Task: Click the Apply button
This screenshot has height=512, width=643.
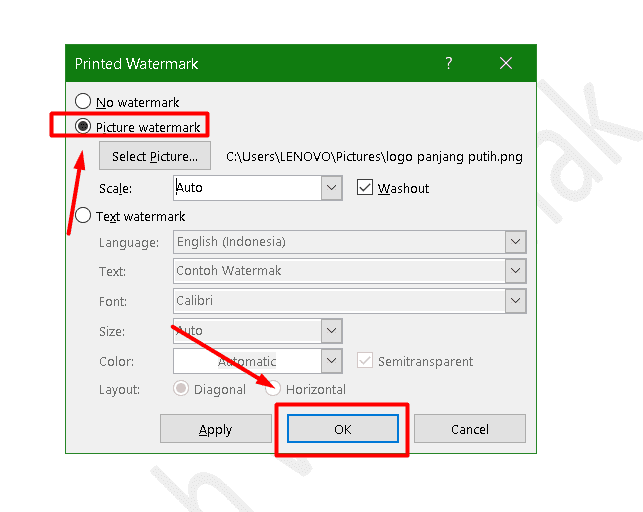Action: tap(215, 429)
